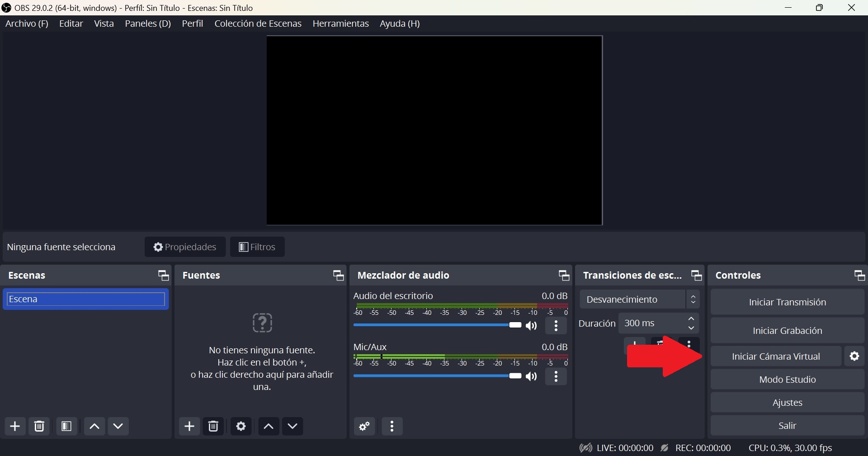Open the Herramientas menu
This screenshot has height=456, width=868.
pyautogui.click(x=341, y=24)
